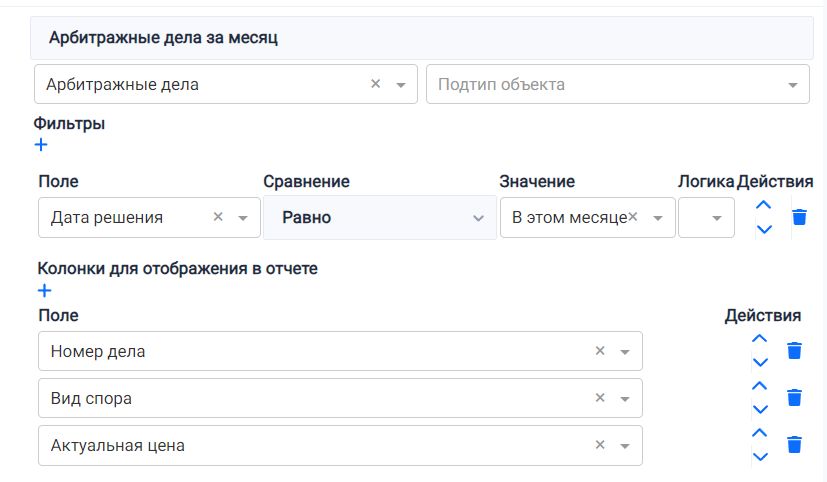Viewport: 827px width, 482px height.
Task: Click the report title Арбитражные дела за месяц
Action: (x=162, y=38)
